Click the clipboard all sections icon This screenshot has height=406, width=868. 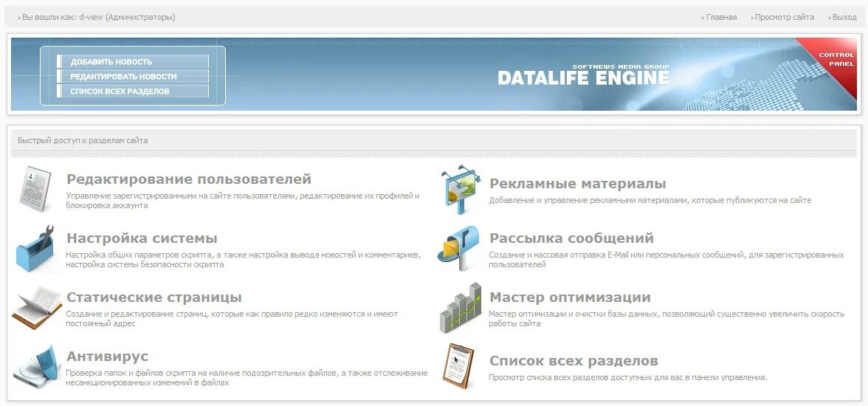[458, 366]
